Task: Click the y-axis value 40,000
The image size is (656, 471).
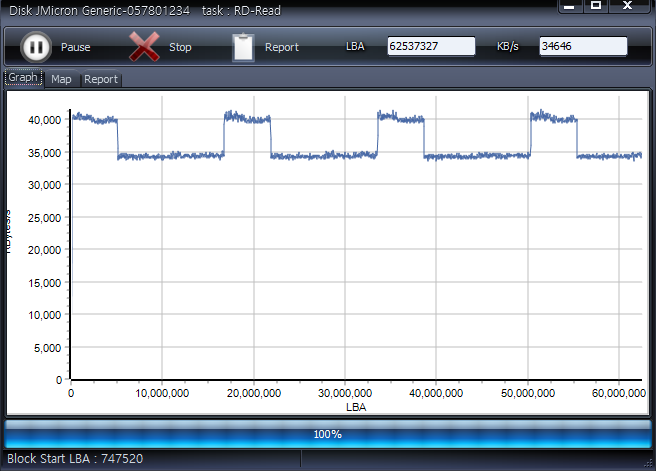Action: coord(44,120)
